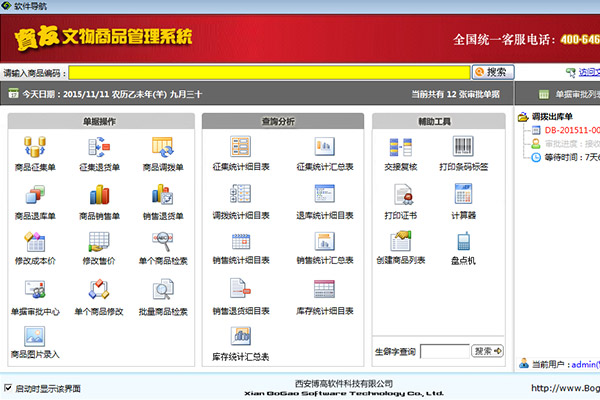Collapse the 调拨出库单 tree folder
This screenshot has width=600, height=400.
(x=524, y=118)
